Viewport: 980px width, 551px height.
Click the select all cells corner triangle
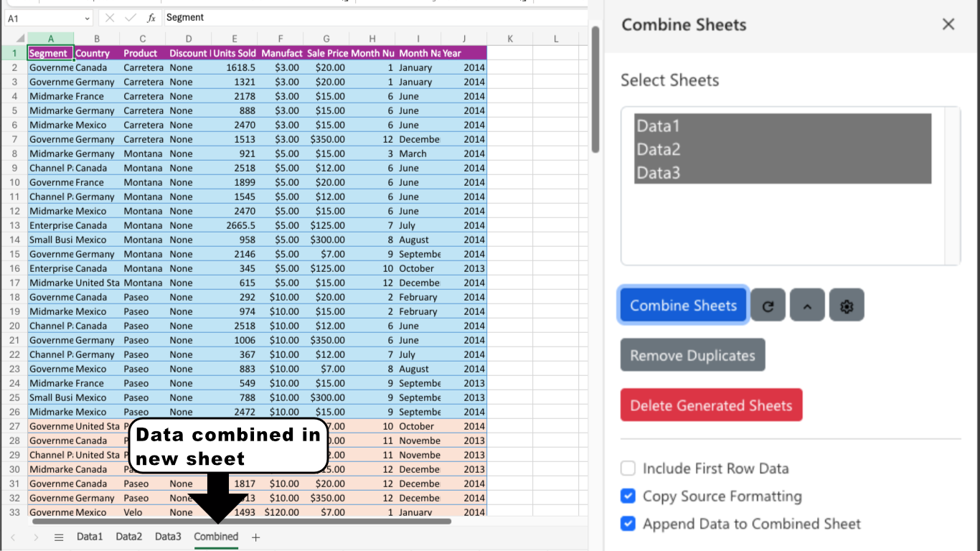(x=21, y=39)
